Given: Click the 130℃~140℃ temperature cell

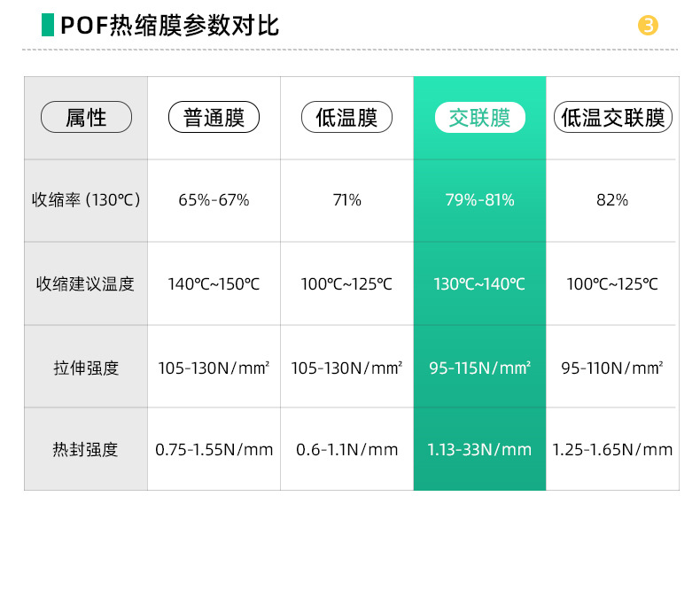Looking at the screenshot, I should coord(479,284).
